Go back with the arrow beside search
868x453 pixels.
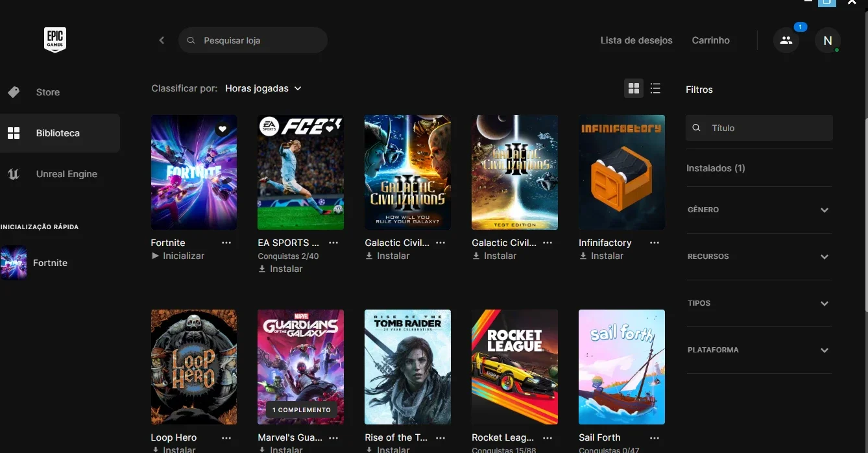[162, 40]
